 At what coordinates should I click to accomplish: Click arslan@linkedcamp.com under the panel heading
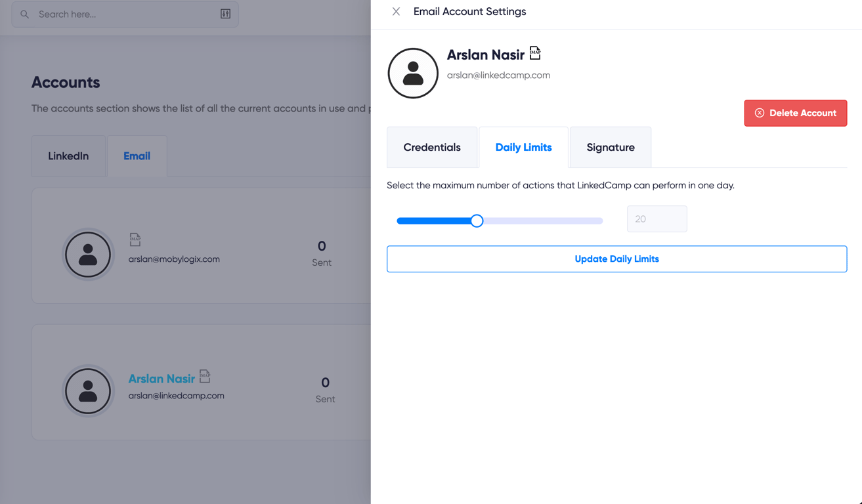point(498,75)
